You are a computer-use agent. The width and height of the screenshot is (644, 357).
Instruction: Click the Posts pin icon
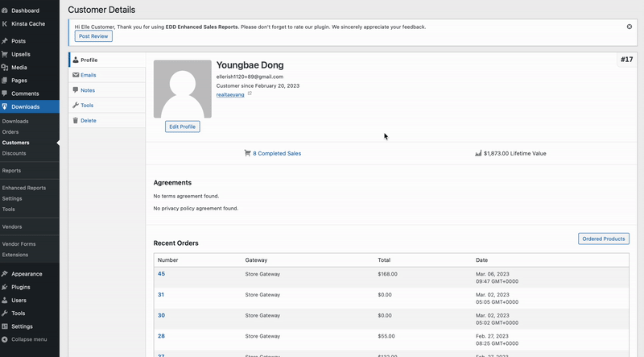(x=5, y=41)
